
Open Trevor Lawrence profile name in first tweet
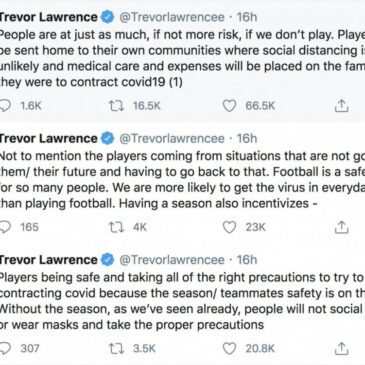49,17
